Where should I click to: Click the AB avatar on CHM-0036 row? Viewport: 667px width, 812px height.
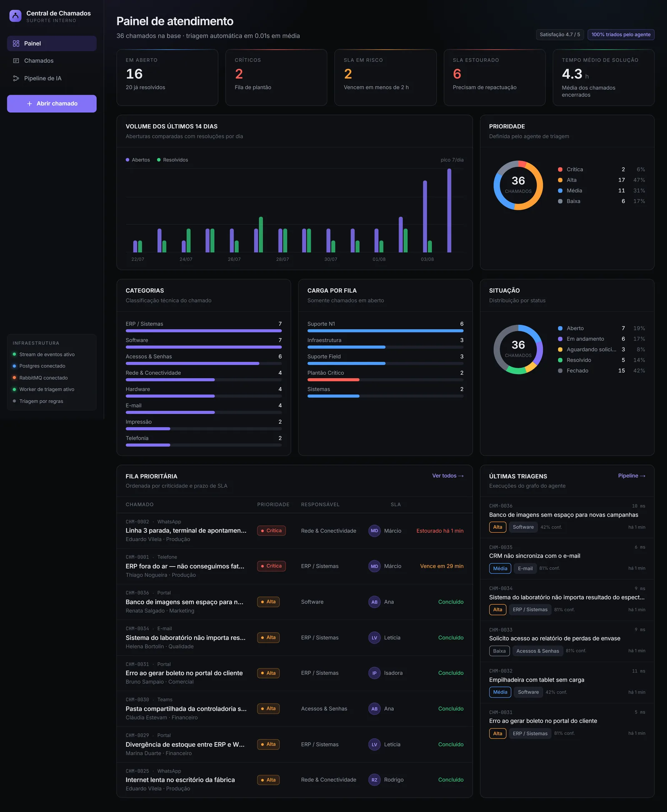pos(374,602)
